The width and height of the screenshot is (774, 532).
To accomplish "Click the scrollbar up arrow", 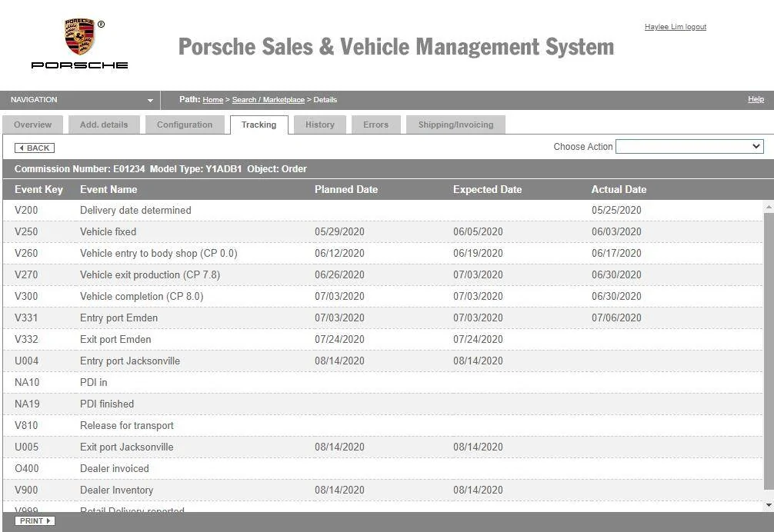I will pyautogui.click(x=769, y=206).
